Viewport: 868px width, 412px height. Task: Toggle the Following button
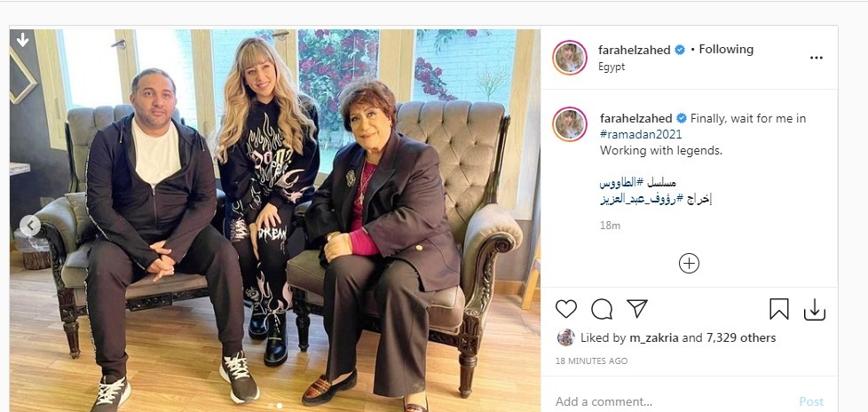pyautogui.click(x=726, y=50)
